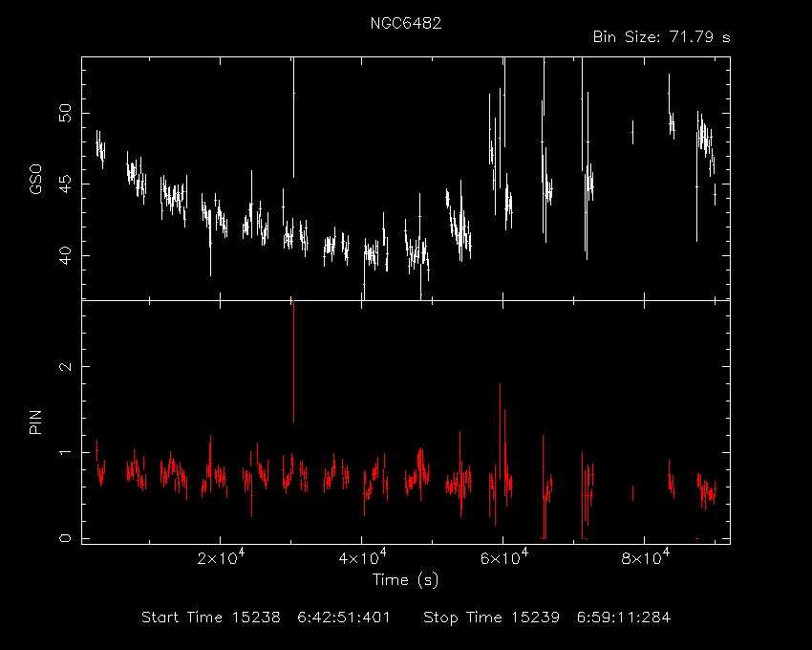Click the isolated white GSO point near 7.8×10^4
Screen dimensions: 812x650
(x=632, y=132)
